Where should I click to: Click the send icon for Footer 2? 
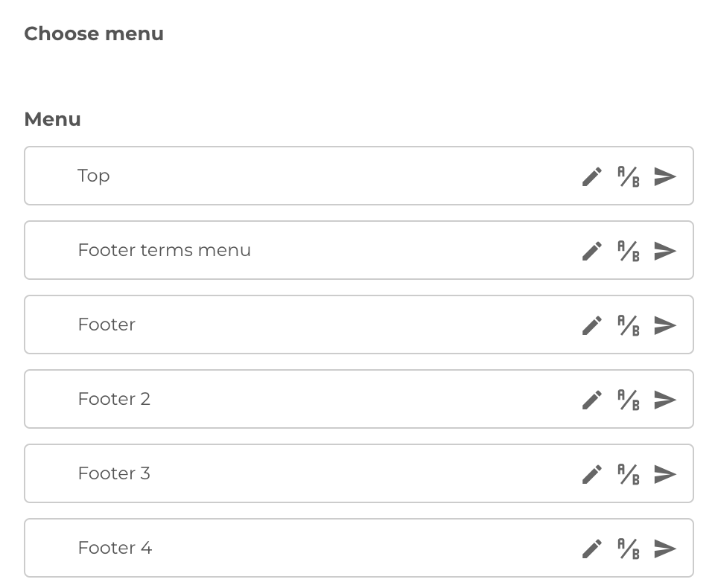[664, 399]
